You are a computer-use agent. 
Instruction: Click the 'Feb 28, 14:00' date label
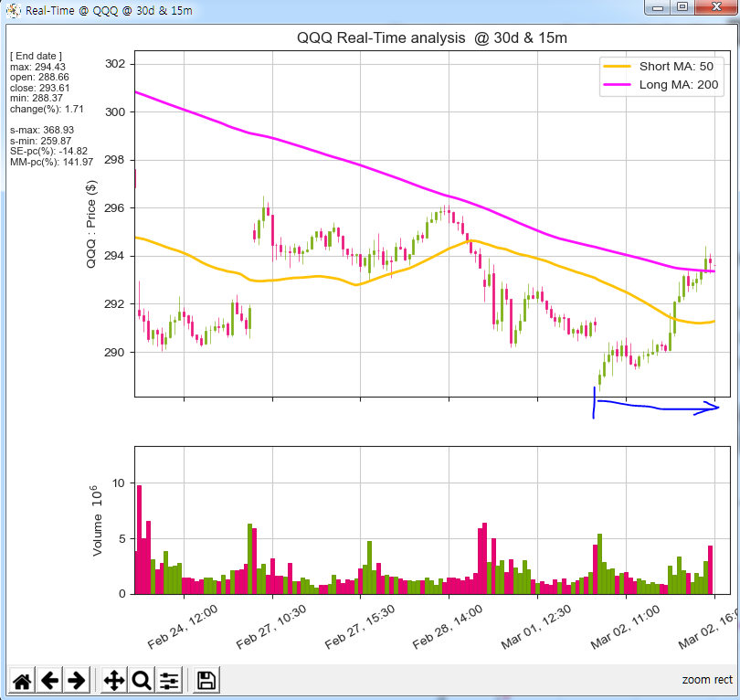(x=448, y=627)
